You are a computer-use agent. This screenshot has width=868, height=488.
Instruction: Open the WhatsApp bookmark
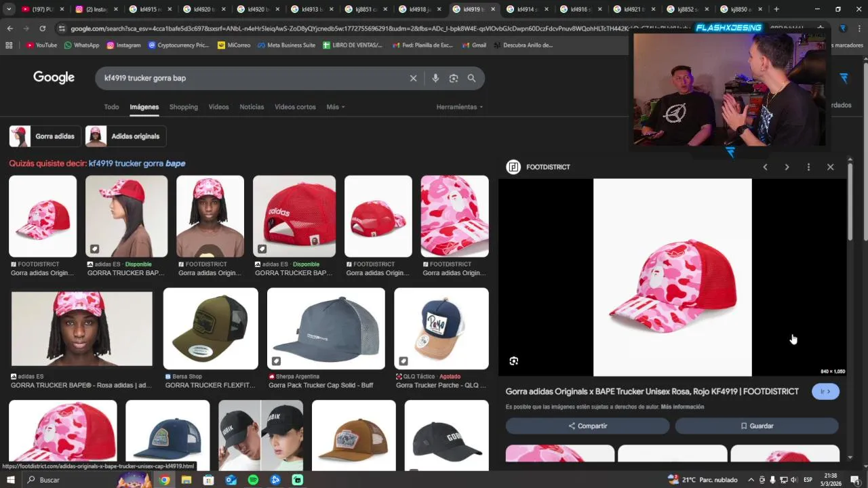(81, 45)
